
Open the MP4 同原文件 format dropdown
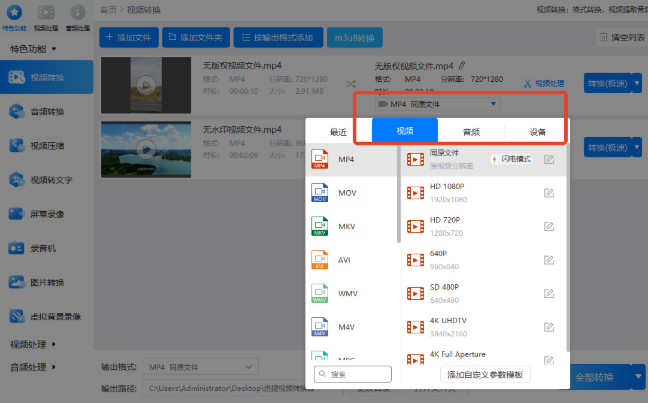tap(438, 104)
